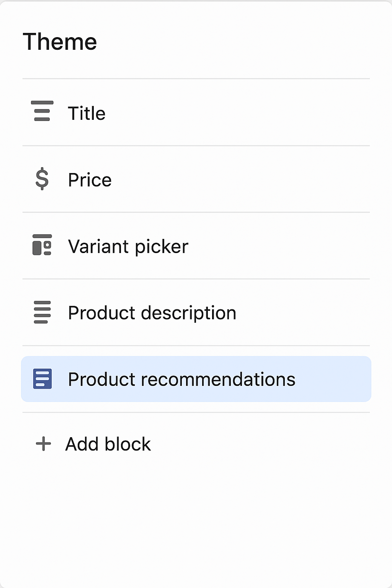Click the Variant picker layout icon

[42, 245]
